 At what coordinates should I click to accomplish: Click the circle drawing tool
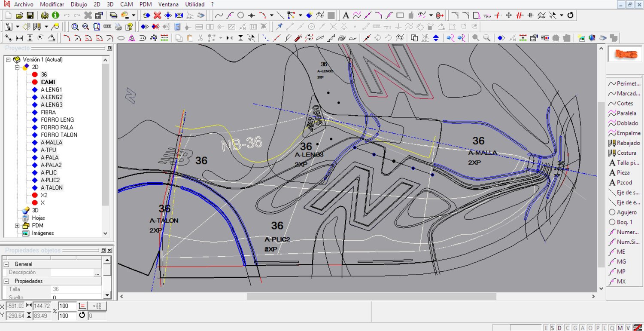(241, 15)
